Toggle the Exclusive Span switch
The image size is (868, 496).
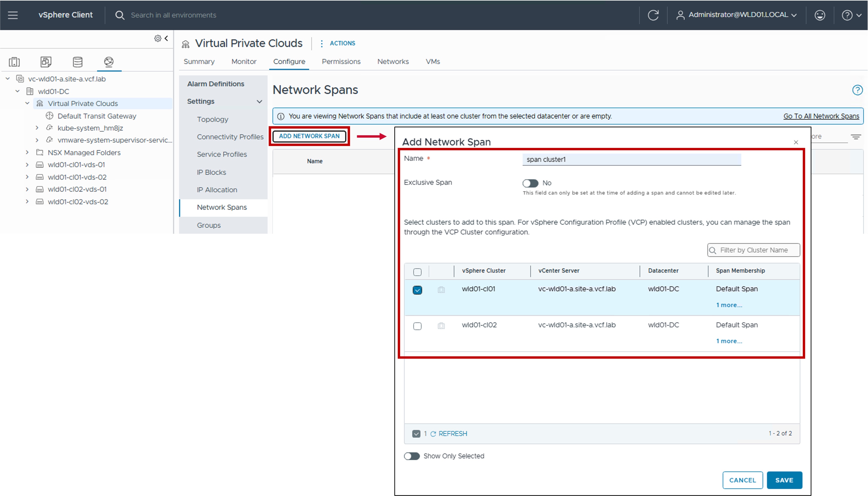(530, 183)
